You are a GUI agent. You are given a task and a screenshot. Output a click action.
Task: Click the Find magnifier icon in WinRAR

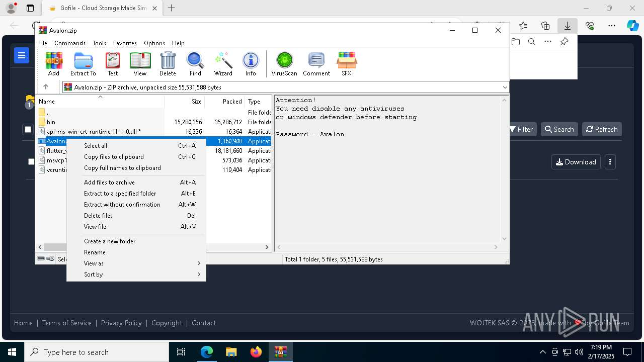point(195,64)
